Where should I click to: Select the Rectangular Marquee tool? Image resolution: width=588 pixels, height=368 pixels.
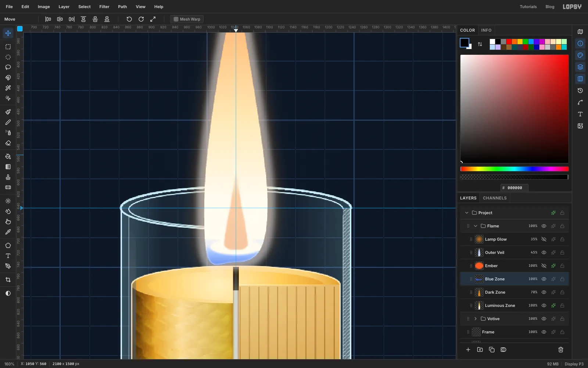(x=8, y=47)
